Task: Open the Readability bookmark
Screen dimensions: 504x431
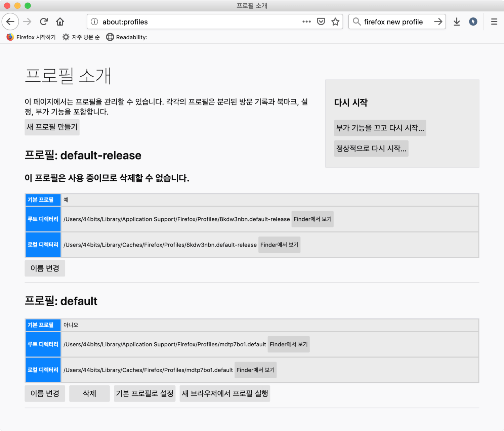Action: coord(127,37)
